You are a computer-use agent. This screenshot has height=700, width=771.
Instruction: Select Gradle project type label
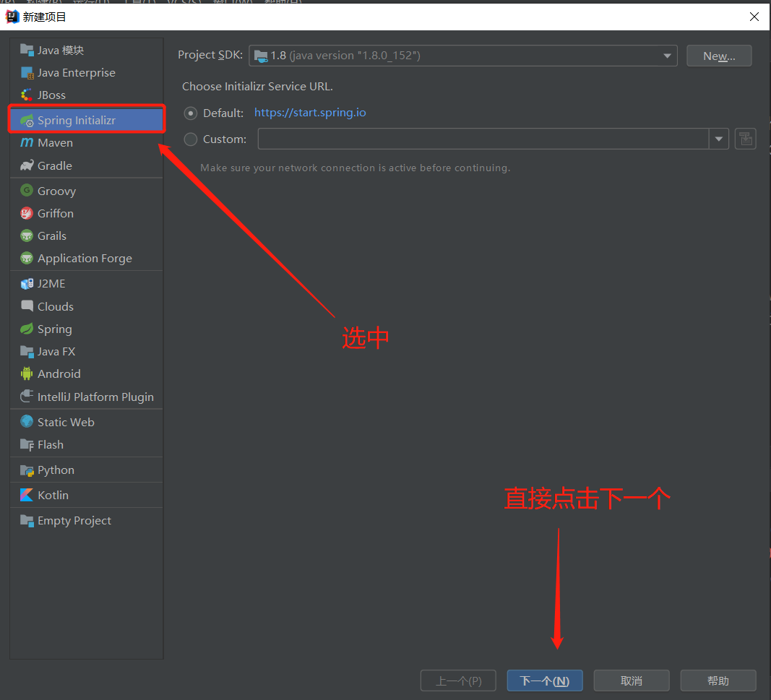point(55,165)
